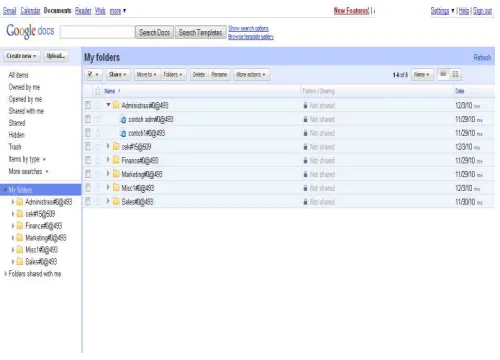Show All items in sidebar

coord(18,75)
